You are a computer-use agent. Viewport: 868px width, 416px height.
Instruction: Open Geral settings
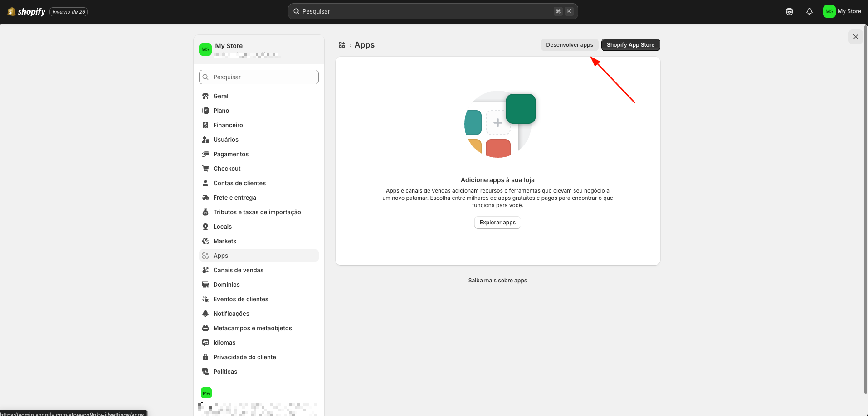coord(258,96)
